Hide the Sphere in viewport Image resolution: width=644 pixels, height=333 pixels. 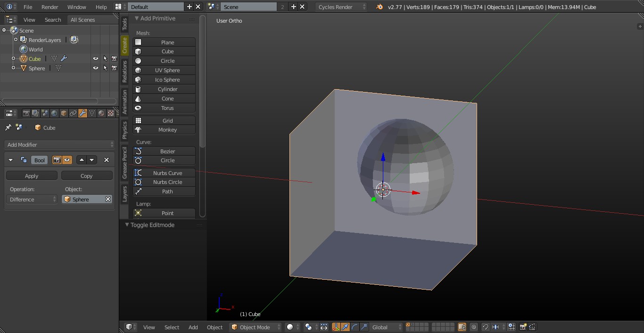point(96,68)
